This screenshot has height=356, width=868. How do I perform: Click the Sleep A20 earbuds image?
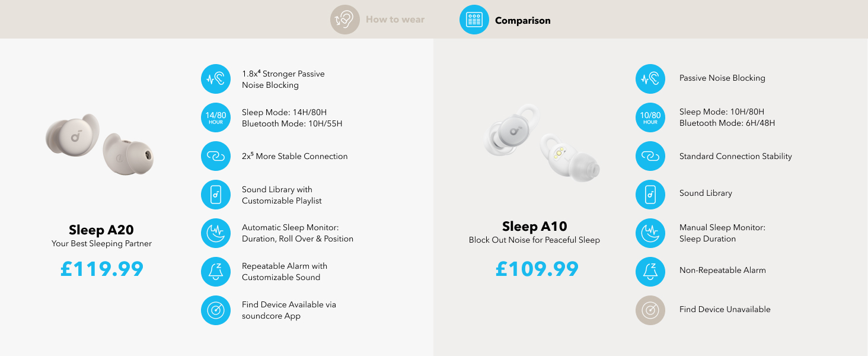coord(100,144)
